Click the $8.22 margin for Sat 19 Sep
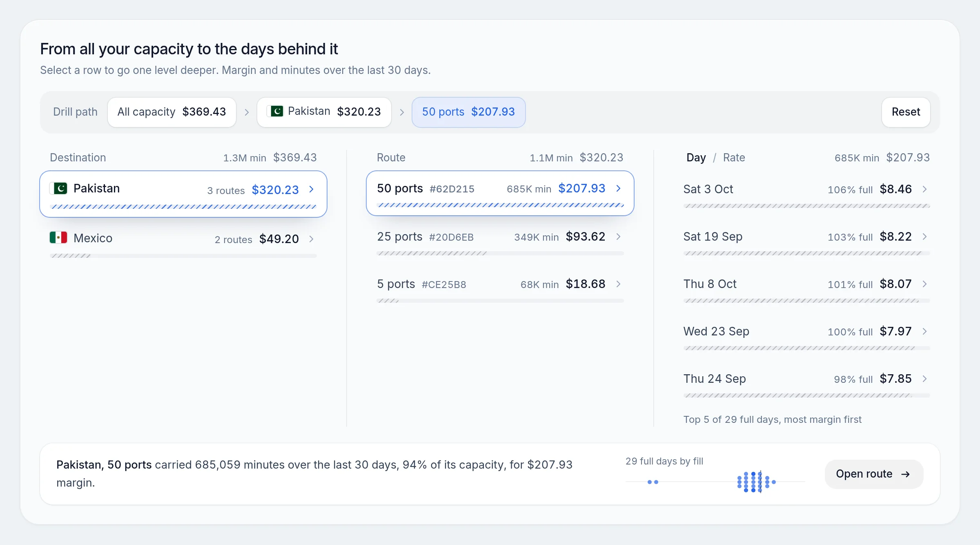Screen dimensions: 980x545 (895, 237)
